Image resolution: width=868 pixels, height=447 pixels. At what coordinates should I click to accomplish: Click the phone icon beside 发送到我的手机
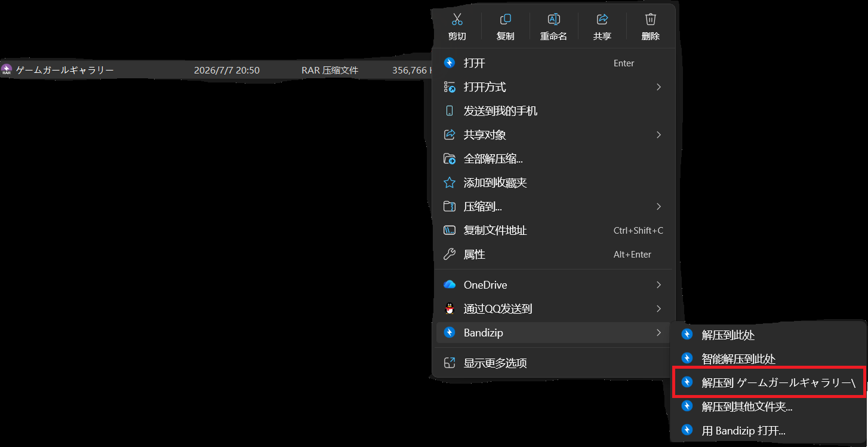coord(450,111)
